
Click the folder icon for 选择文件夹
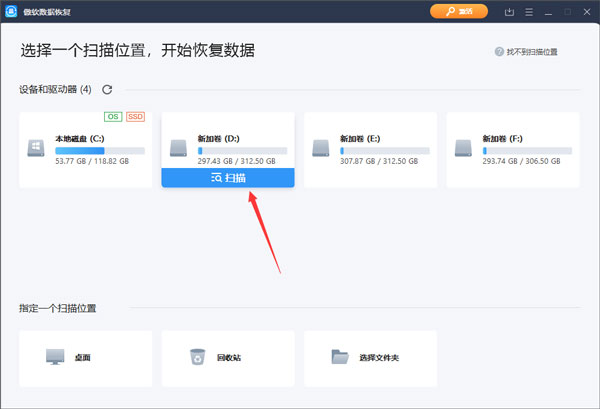(340, 357)
